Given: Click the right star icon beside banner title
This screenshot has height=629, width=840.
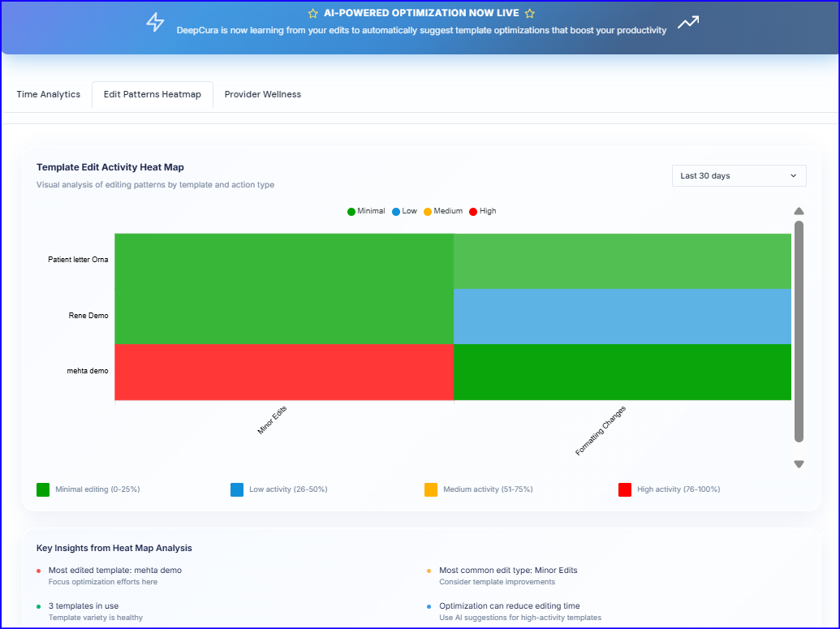Looking at the screenshot, I should coord(530,14).
